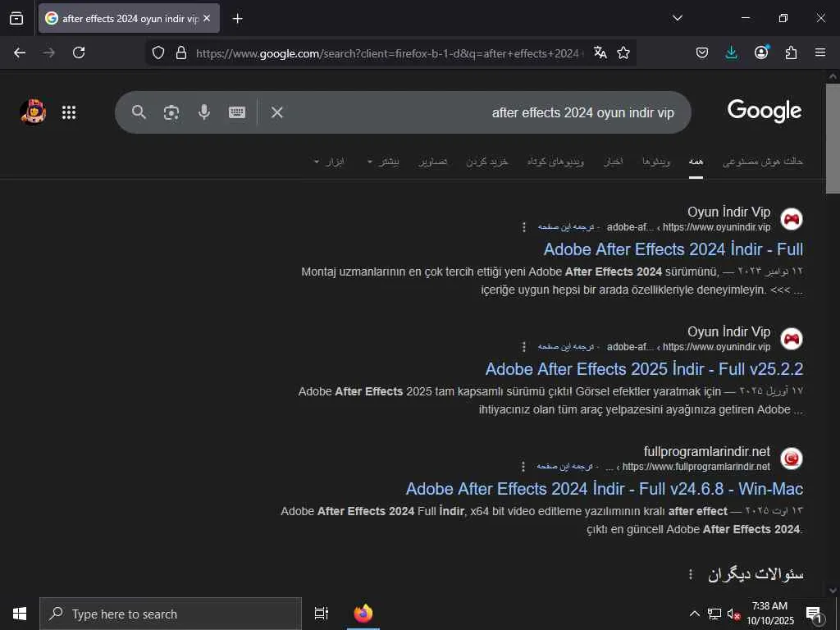Switch to Shopping tab (خرید کردن)
The height and width of the screenshot is (630, 840).
[x=486, y=162]
